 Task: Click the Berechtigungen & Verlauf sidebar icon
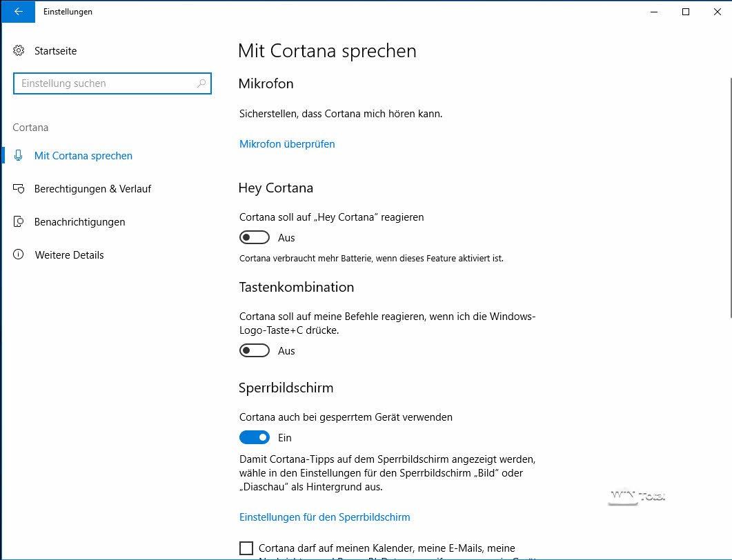(x=19, y=189)
